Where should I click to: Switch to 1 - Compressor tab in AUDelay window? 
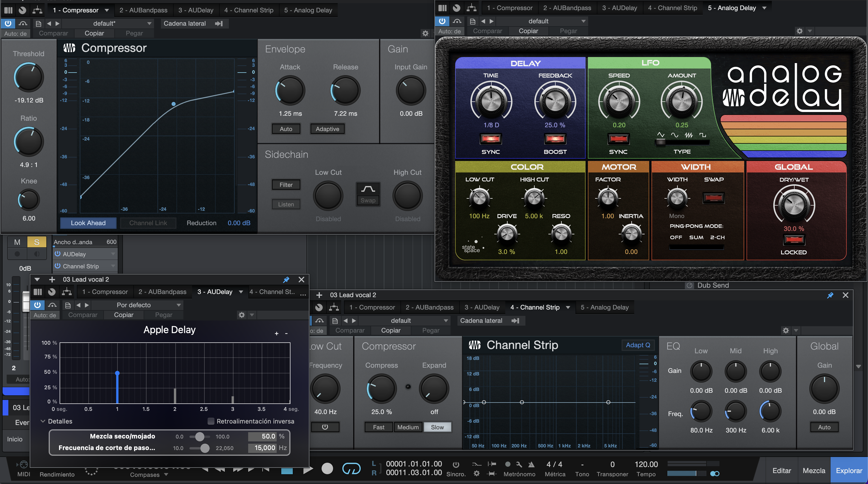pos(105,292)
